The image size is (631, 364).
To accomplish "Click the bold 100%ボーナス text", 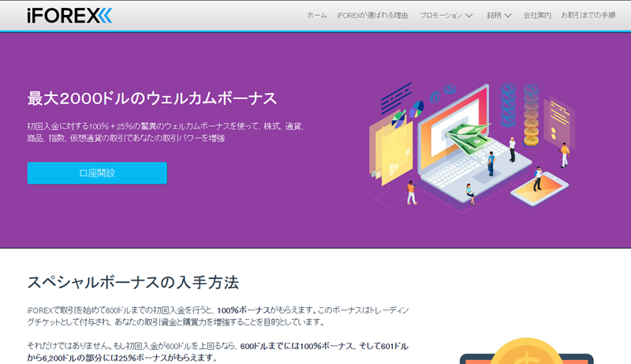I will click(244, 310).
